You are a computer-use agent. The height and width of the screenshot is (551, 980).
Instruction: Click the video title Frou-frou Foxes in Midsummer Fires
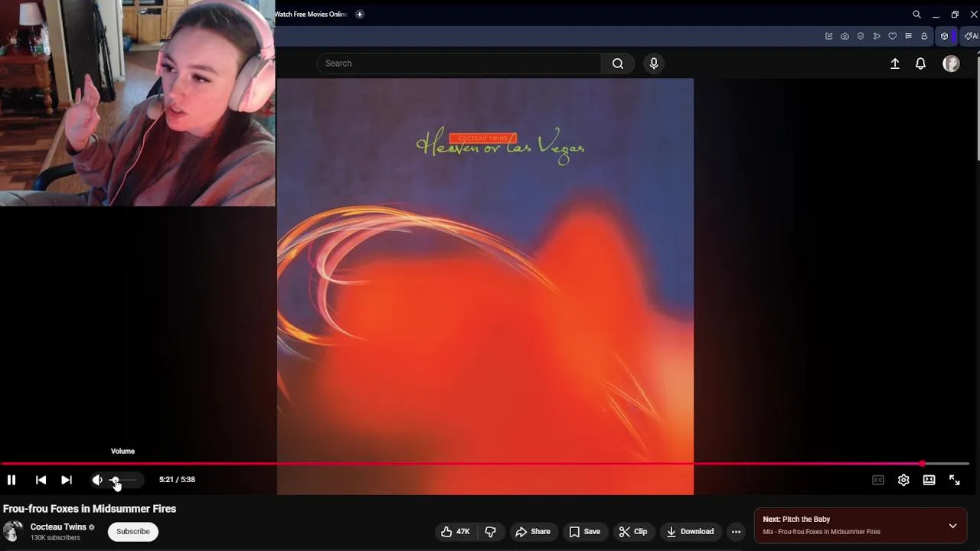click(x=90, y=509)
